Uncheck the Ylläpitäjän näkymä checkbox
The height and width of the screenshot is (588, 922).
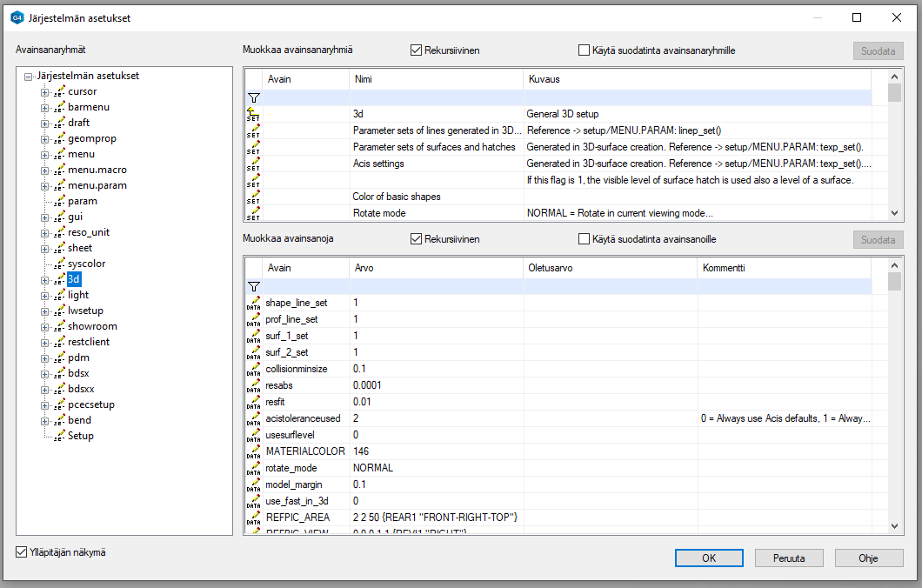pyautogui.click(x=23, y=551)
